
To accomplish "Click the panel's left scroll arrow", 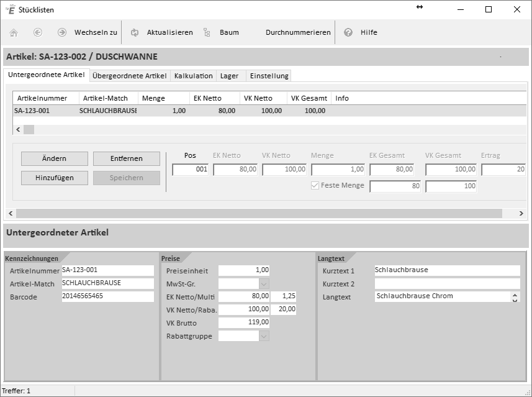I will pyautogui.click(x=11, y=213).
